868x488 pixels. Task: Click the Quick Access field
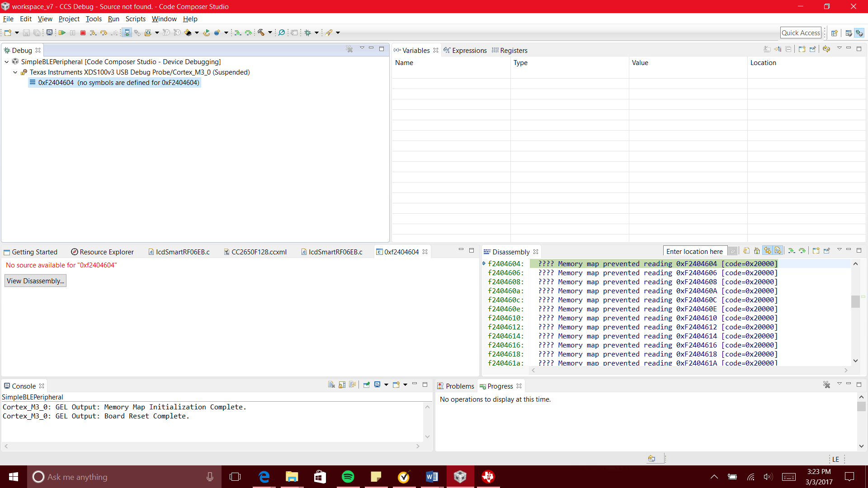pos(800,33)
